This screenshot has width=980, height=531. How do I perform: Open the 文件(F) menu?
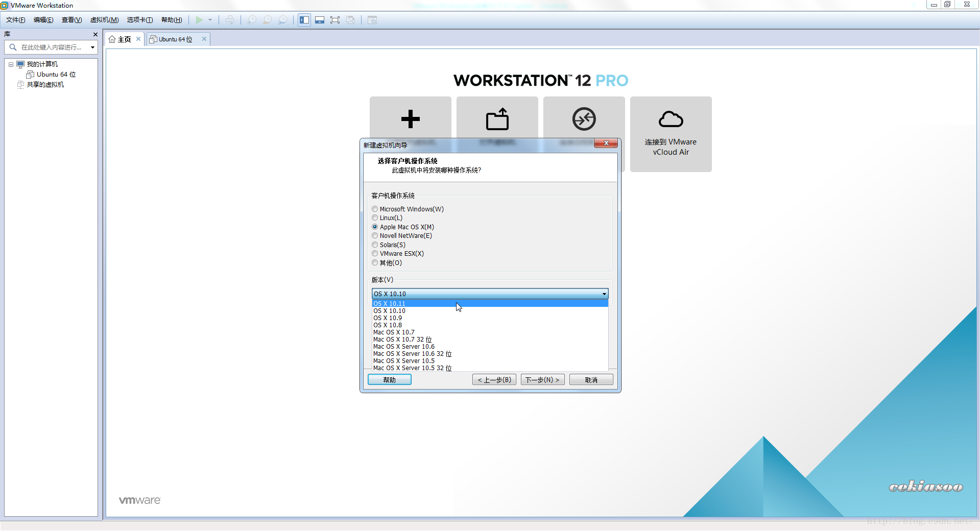coord(16,20)
